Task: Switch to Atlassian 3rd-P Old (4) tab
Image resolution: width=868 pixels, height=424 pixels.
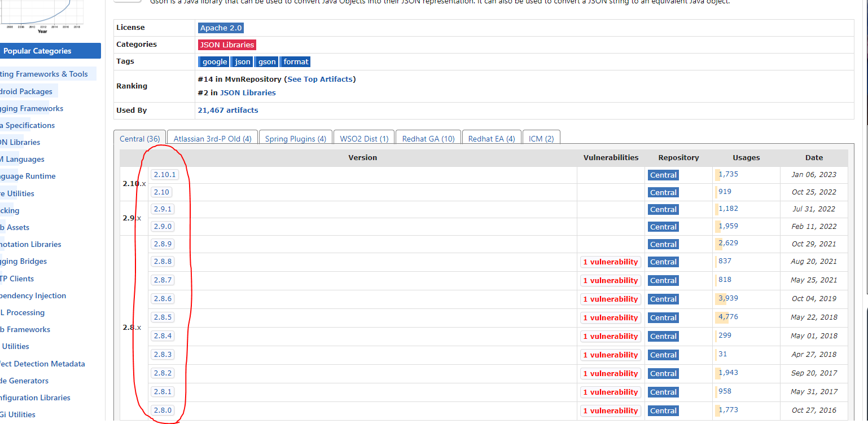Action: (213, 139)
